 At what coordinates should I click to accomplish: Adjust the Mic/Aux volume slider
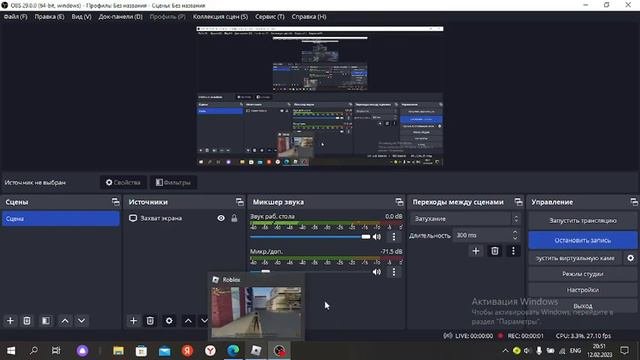pos(310,272)
